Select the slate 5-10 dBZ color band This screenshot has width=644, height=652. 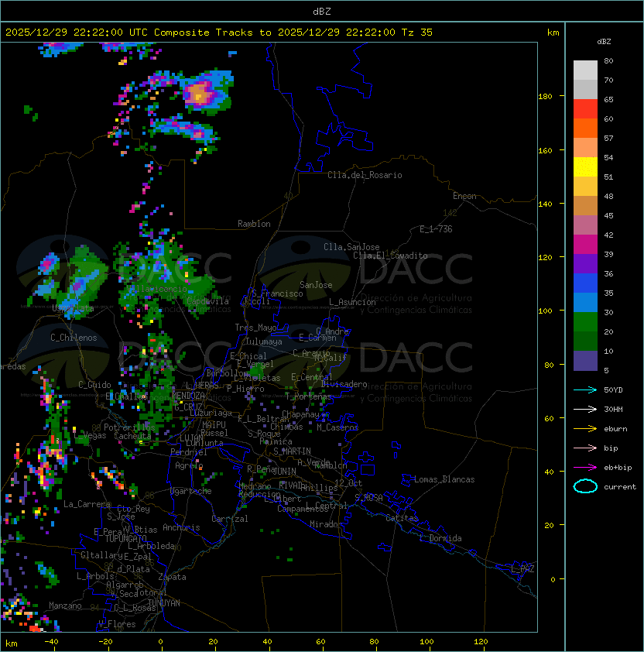[585, 361]
